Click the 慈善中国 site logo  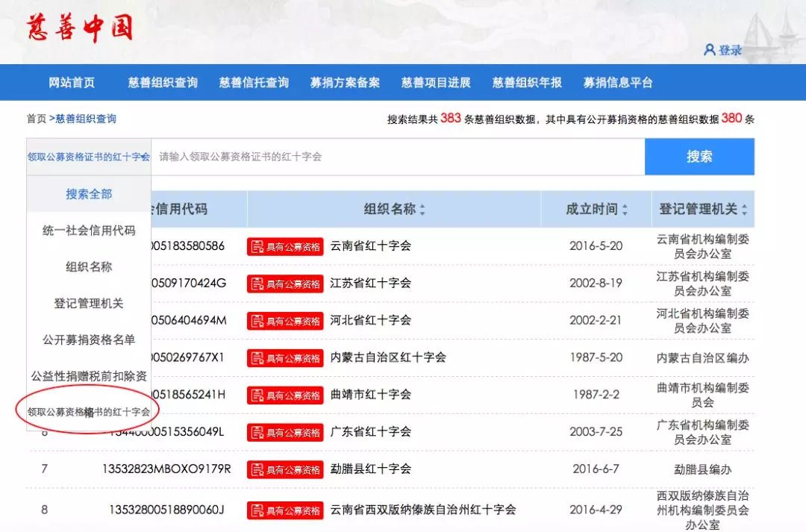tap(79, 28)
